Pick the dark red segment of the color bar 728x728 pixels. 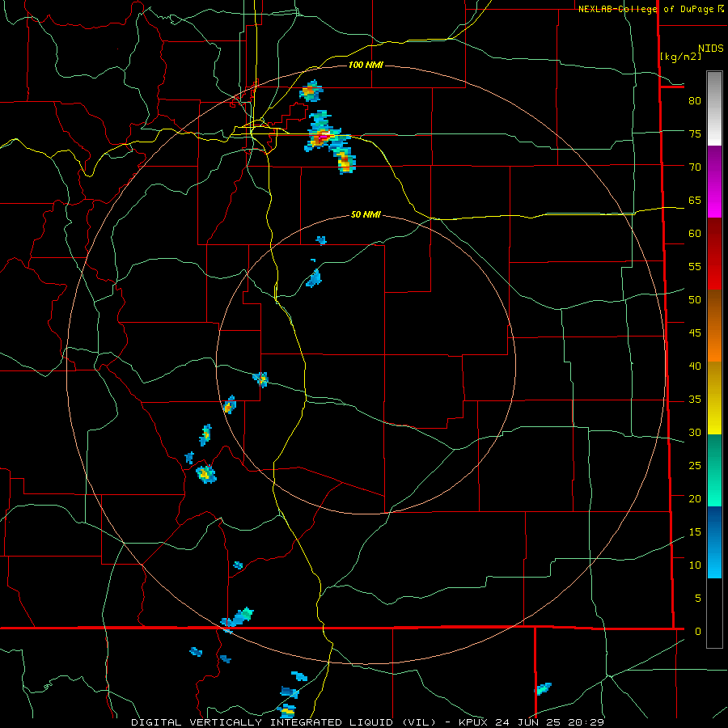coord(714,253)
